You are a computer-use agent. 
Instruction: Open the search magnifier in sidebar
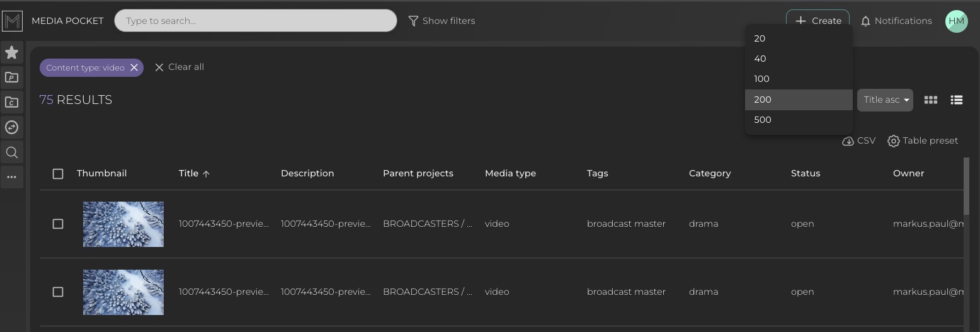pyautogui.click(x=11, y=152)
